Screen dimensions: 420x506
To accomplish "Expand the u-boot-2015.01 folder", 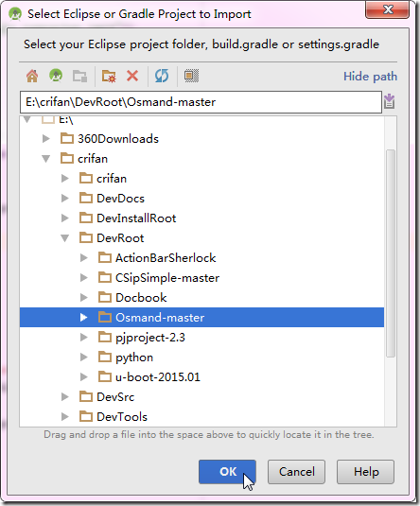I will [x=84, y=377].
